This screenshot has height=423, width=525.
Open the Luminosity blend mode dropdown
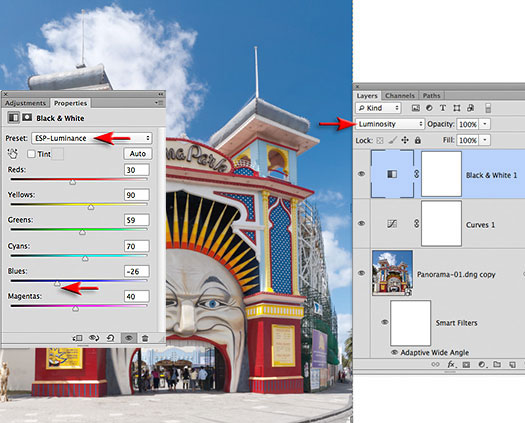tap(390, 124)
